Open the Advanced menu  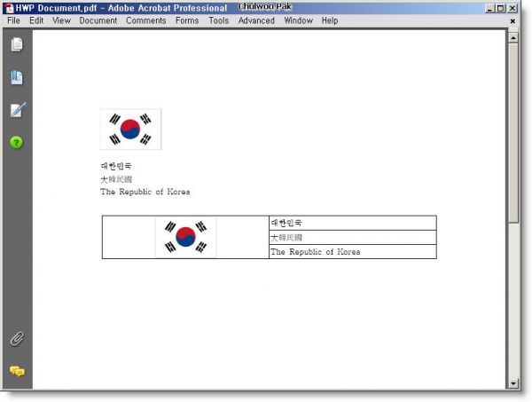click(256, 20)
